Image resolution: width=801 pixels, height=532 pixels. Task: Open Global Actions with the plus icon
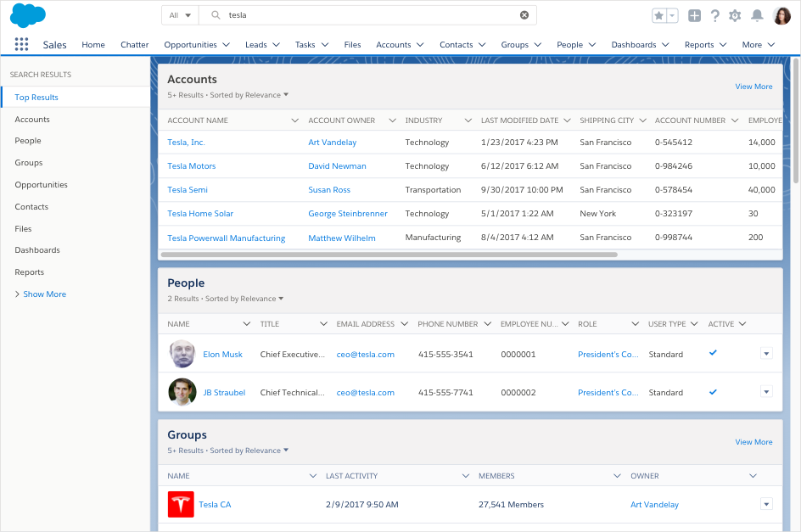(x=693, y=15)
